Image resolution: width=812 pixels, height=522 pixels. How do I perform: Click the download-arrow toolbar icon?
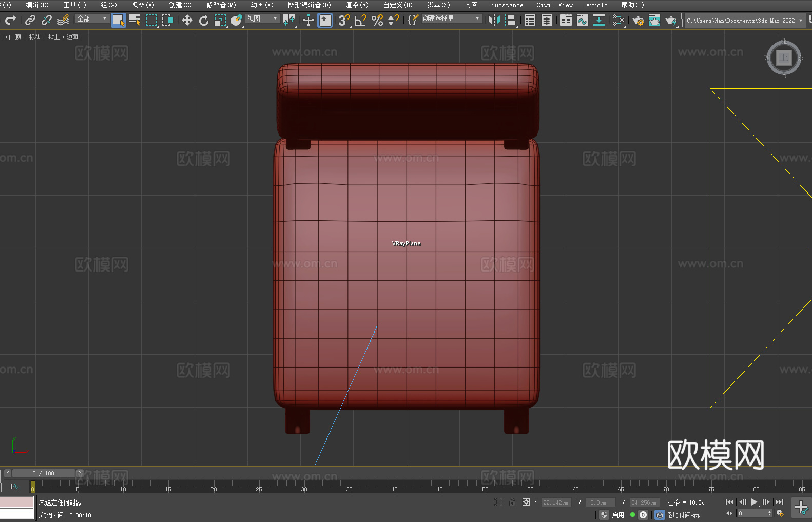click(599, 20)
